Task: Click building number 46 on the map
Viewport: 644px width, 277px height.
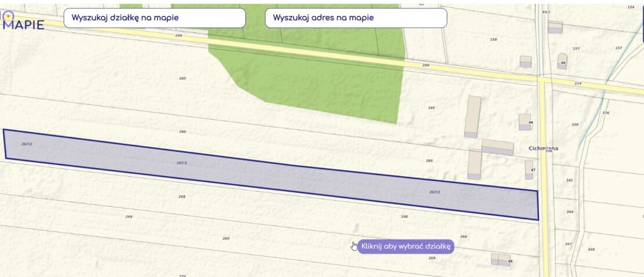Action: 524,122
